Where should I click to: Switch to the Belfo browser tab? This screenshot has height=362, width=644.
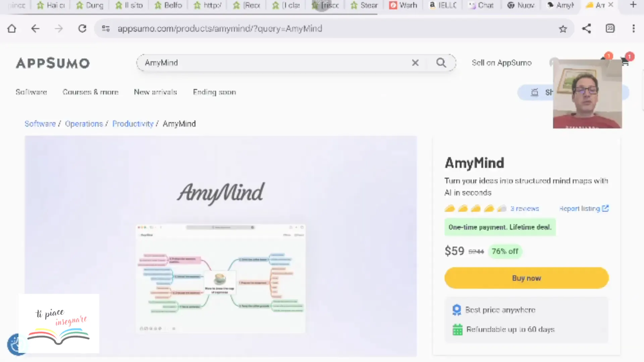169,5
